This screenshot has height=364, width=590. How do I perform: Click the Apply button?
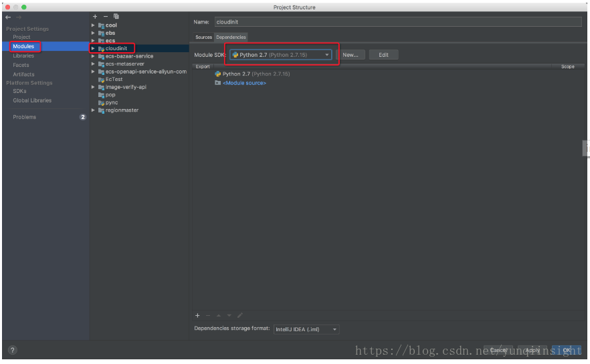tap(532, 351)
